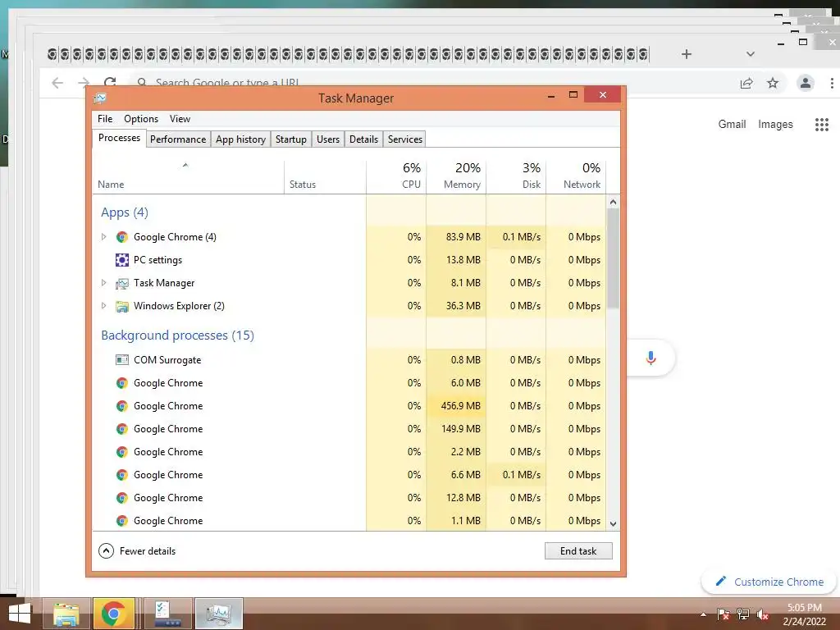The image size is (840, 630).
Task: Click the scrollbar up arrow
Action: [614, 202]
